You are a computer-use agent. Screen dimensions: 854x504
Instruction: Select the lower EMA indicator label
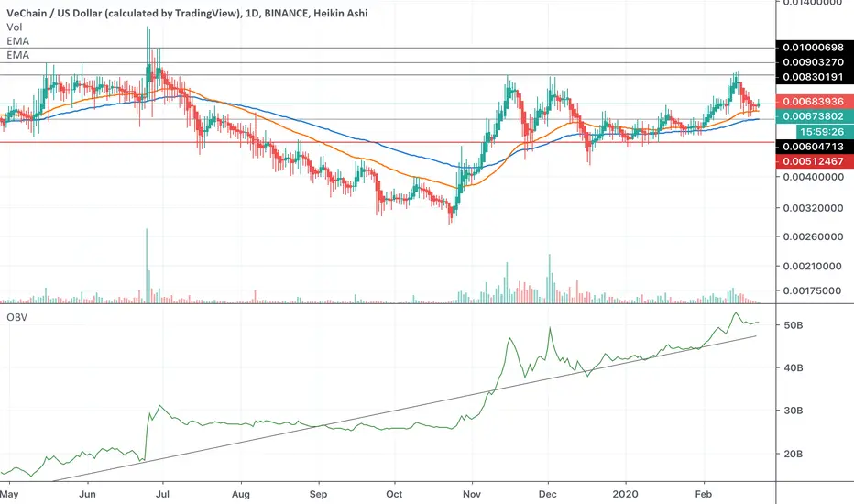point(18,55)
